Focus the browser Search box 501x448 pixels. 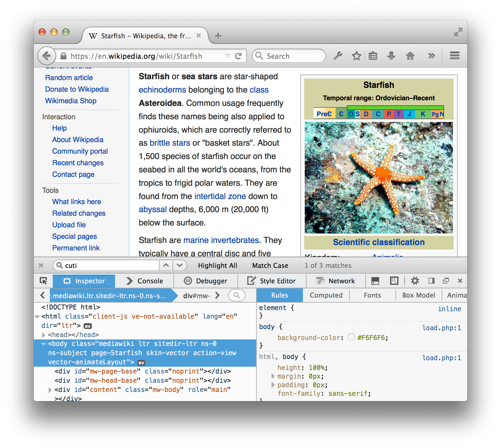(289, 56)
